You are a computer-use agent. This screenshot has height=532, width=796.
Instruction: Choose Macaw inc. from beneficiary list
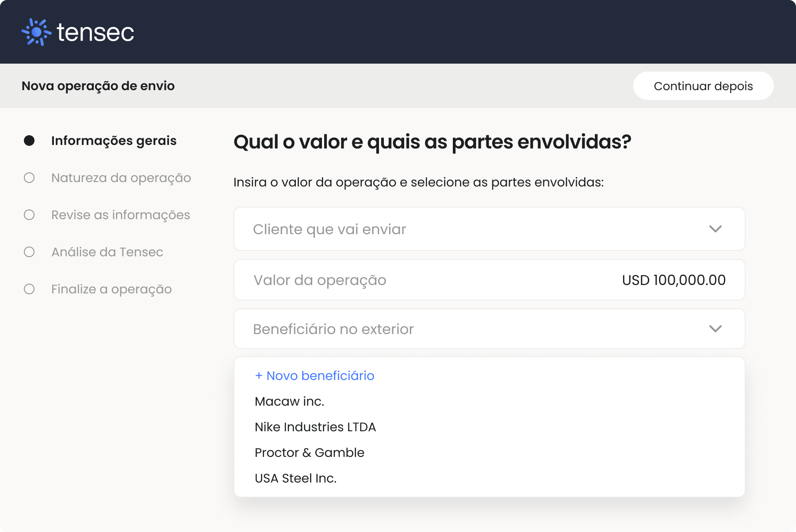click(x=290, y=401)
